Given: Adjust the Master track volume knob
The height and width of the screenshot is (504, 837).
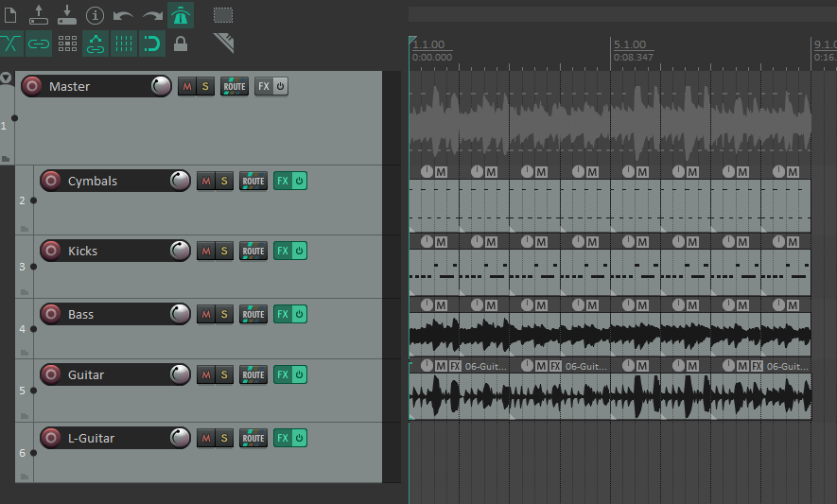Looking at the screenshot, I should click(162, 86).
